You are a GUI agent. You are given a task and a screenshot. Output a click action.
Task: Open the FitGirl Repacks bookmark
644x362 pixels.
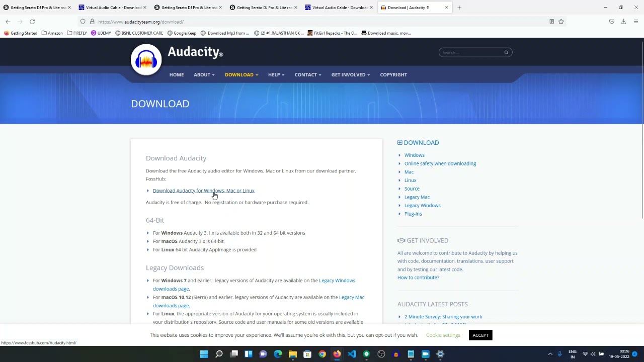tap(332, 33)
